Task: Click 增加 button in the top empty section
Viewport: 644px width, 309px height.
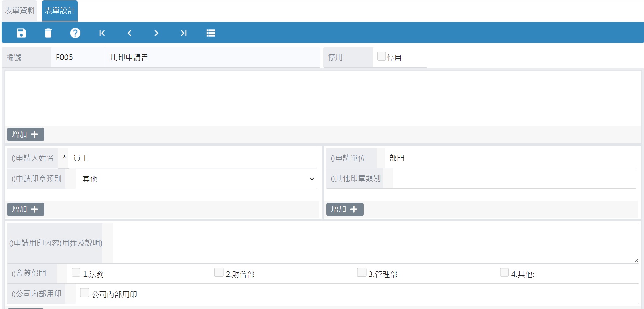Action: 26,134
